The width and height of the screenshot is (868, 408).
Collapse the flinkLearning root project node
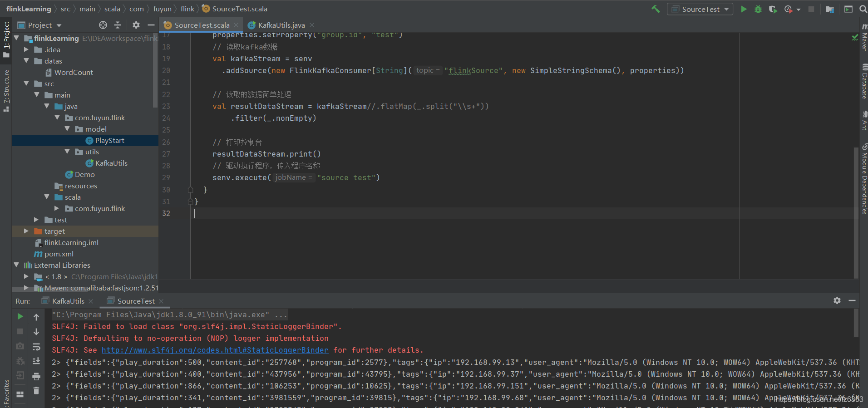click(x=17, y=38)
